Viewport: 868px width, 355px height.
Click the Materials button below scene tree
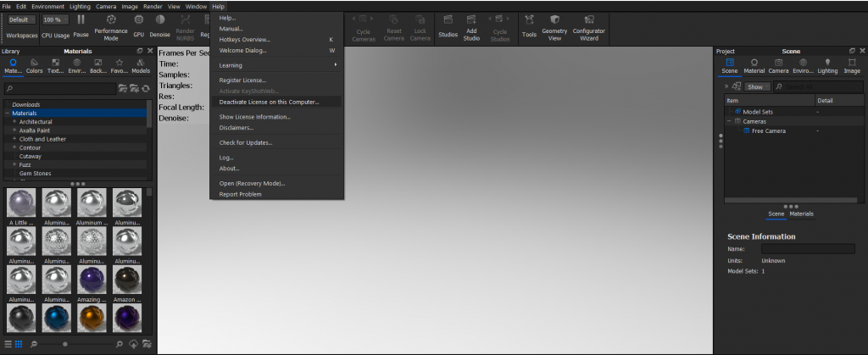tap(801, 214)
